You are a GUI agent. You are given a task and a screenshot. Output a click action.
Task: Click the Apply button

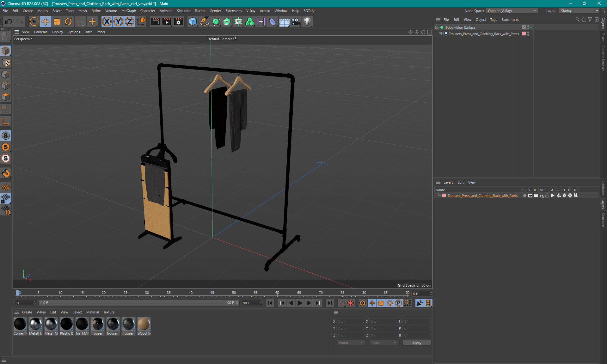click(417, 343)
